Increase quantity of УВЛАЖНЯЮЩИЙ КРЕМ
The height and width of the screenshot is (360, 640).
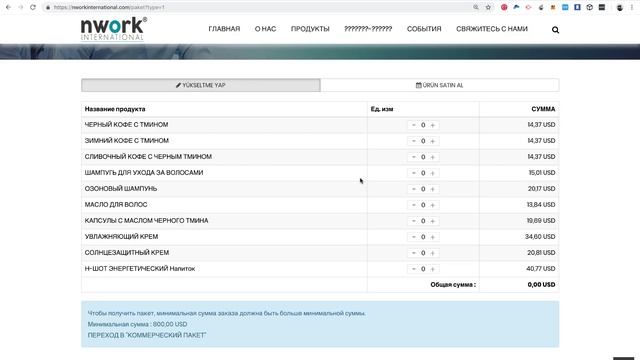433,237
